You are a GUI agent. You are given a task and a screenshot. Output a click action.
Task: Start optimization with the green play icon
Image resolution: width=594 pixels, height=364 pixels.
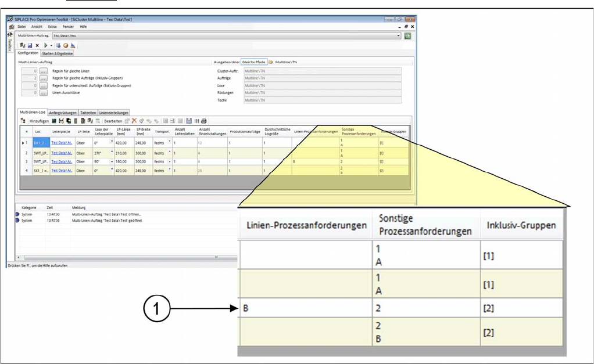[x=46, y=45]
